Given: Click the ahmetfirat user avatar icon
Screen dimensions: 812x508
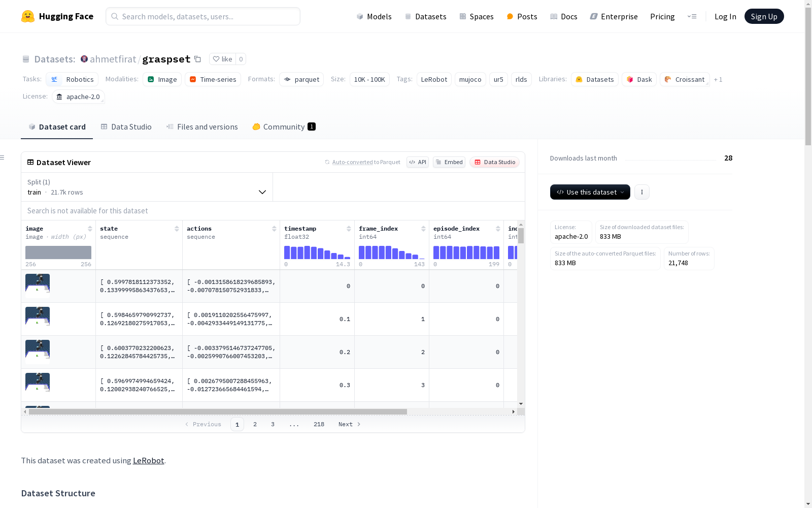Looking at the screenshot, I should pos(84,59).
